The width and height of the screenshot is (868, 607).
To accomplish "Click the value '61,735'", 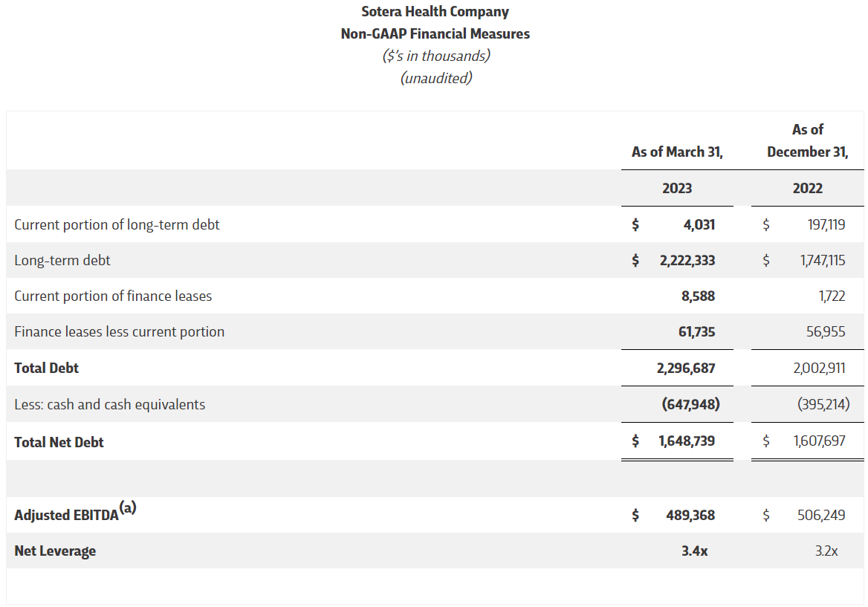I will pyautogui.click(x=696, y=331).
